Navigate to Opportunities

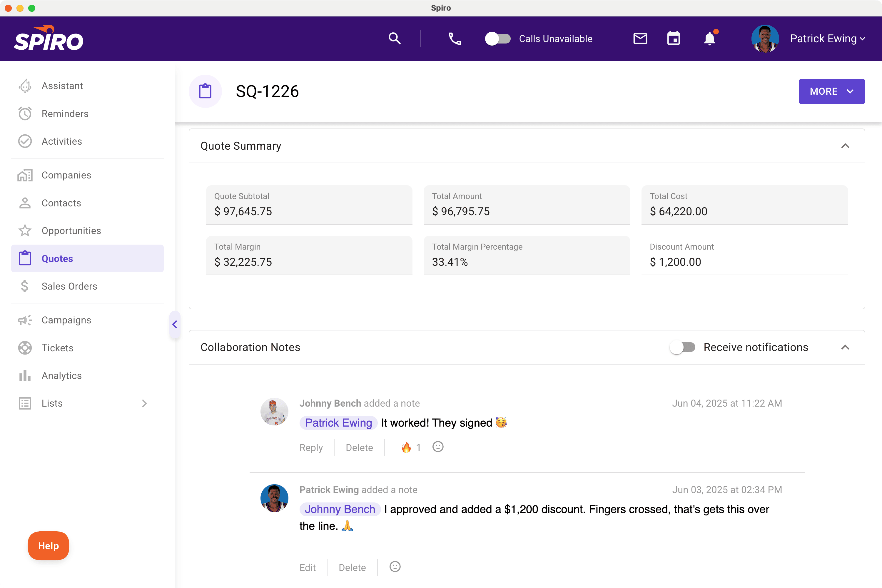[87, 230]
